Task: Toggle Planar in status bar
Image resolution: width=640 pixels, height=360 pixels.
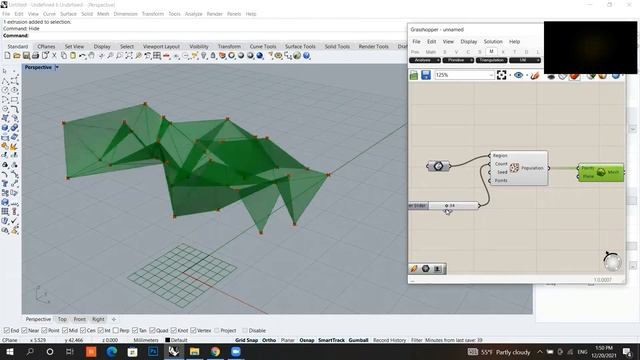Action: pyautogui.click(x=288, y=340)
